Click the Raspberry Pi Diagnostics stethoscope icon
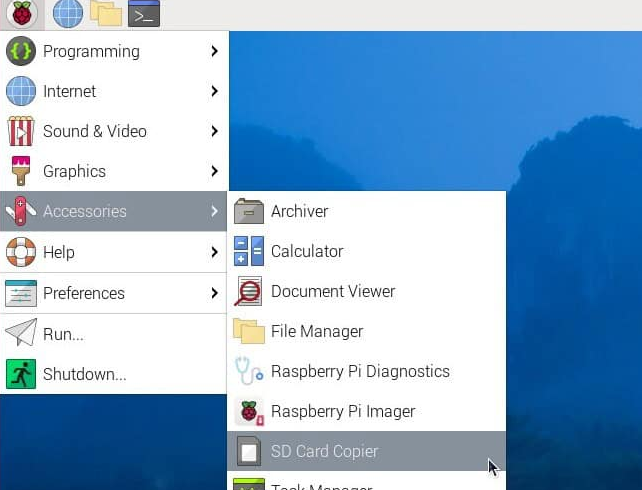The height and width of the screenshot is (490, 642). (248, 371)
